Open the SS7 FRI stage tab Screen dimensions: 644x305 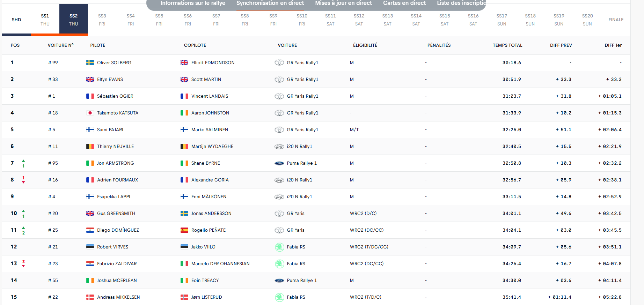tap(216, 20)
